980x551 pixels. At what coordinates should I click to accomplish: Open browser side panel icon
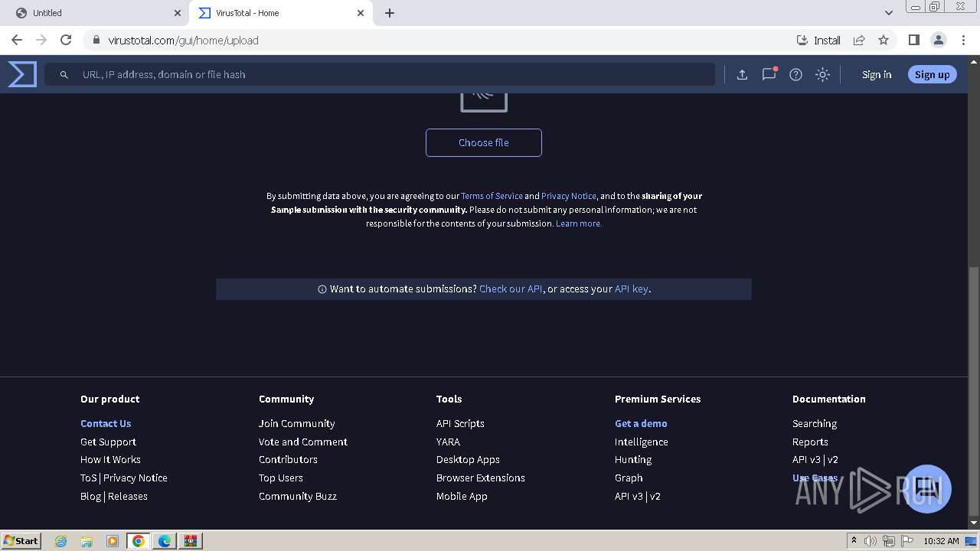913,40
